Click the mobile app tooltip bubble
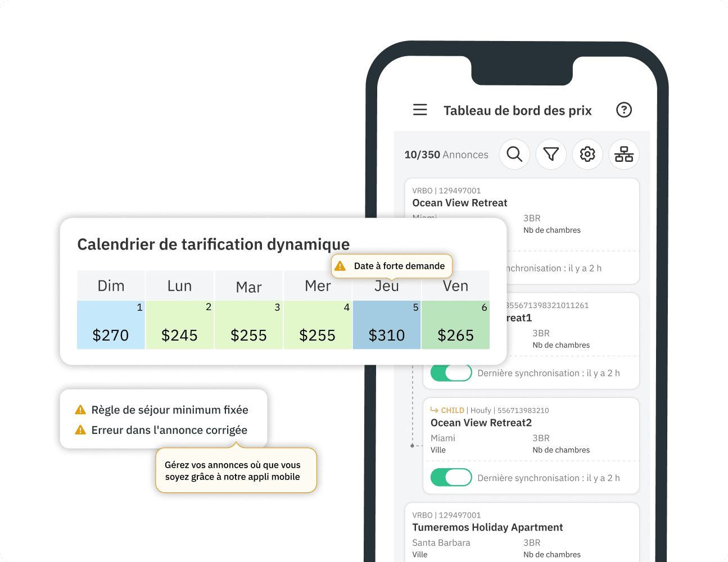 click(x=236, y=470)
